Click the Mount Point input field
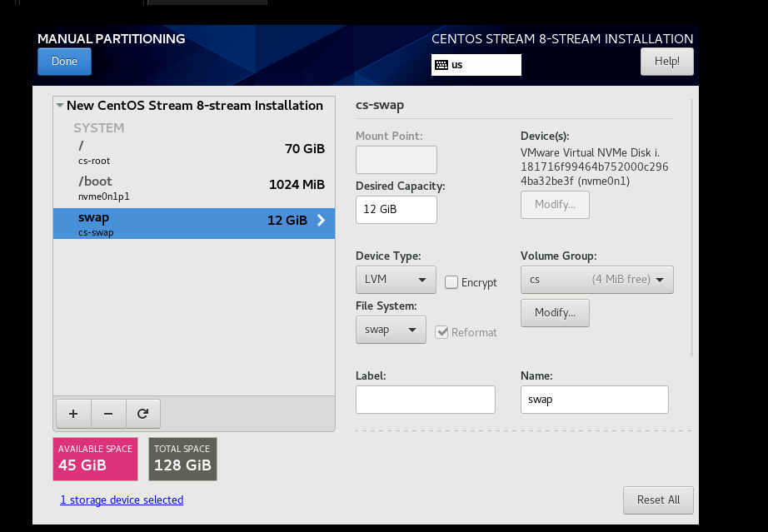 (396, 160)
